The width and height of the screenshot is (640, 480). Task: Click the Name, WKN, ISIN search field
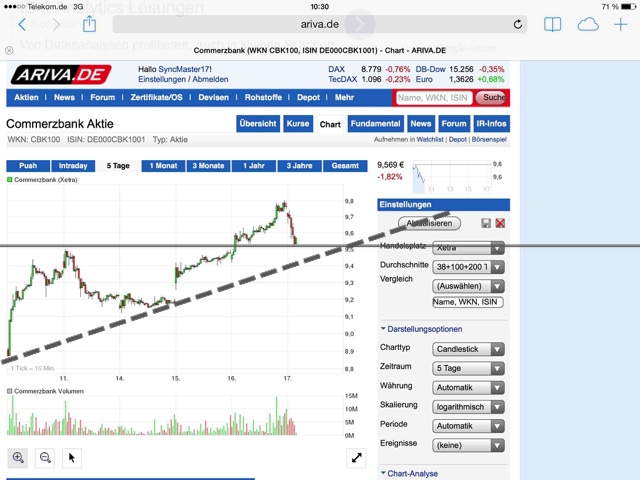(x=433, y=98)
